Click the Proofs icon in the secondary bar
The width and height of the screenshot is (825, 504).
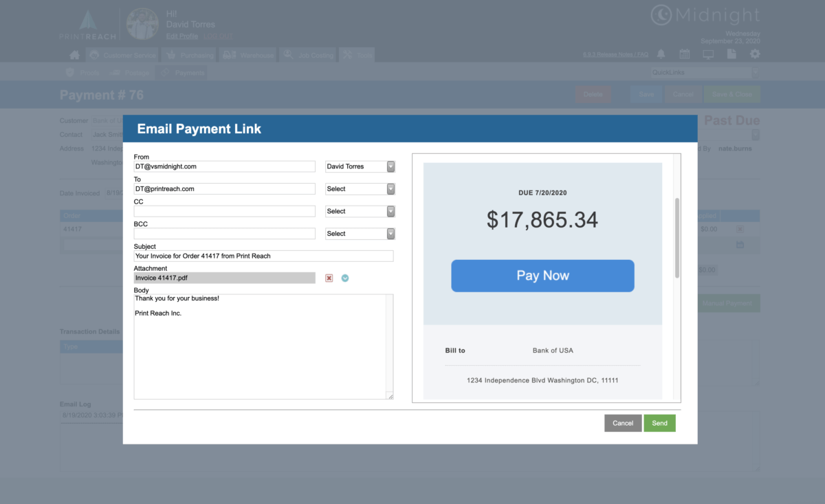(70, 72)
